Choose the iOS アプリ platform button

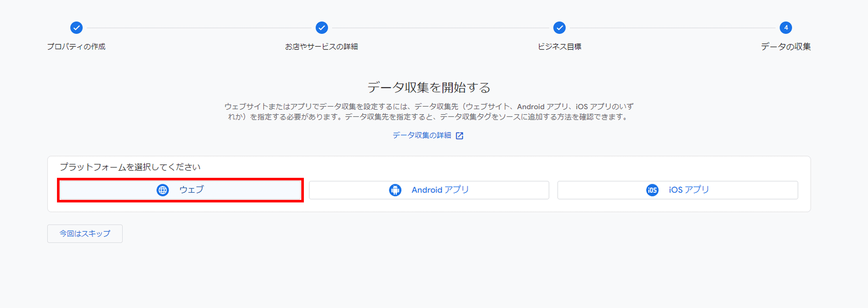pyautogui.click(x=678, y=190)
